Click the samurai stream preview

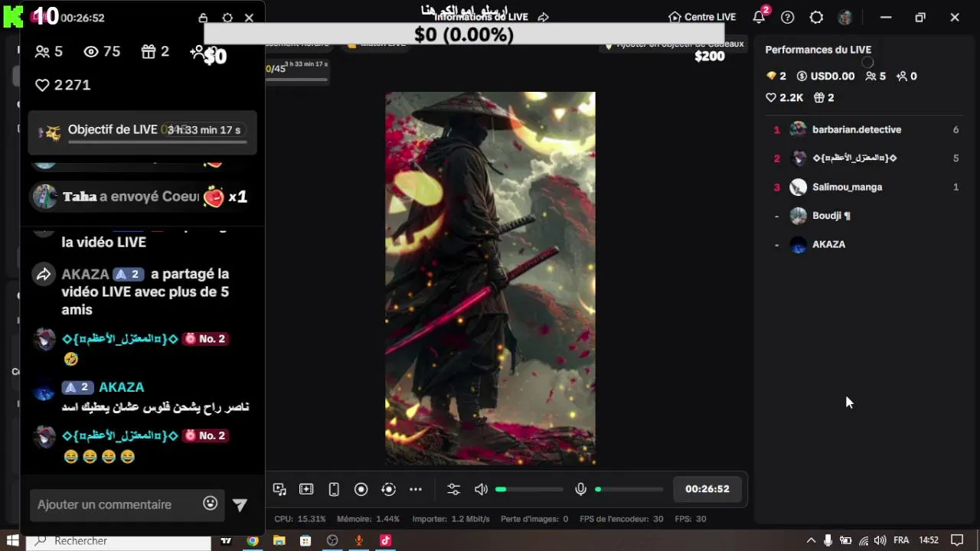pos(490,279)
